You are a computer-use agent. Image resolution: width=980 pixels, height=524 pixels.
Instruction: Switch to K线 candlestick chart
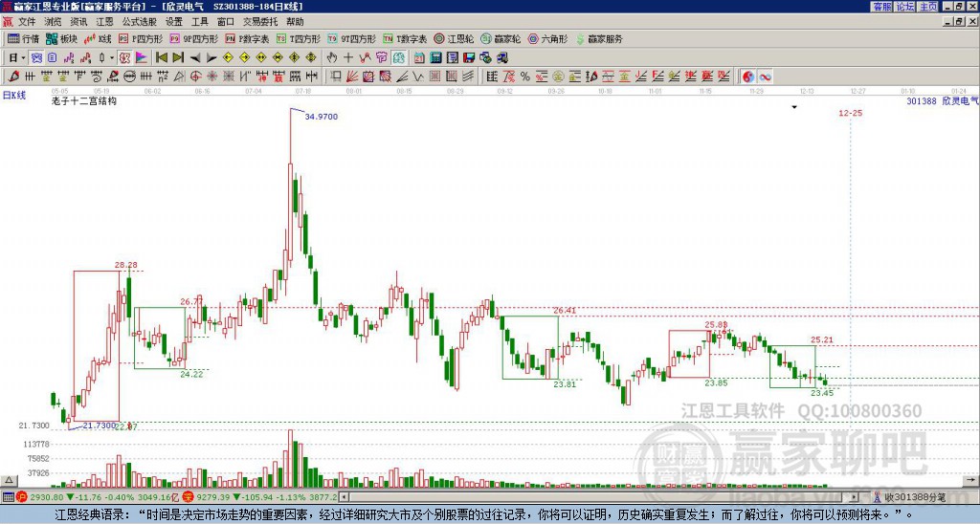point(98,38)
